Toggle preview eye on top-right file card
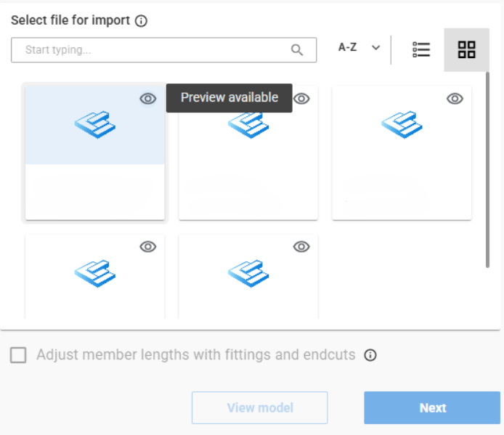The height and width of the screenshot is (435, 504). point(455,99)
